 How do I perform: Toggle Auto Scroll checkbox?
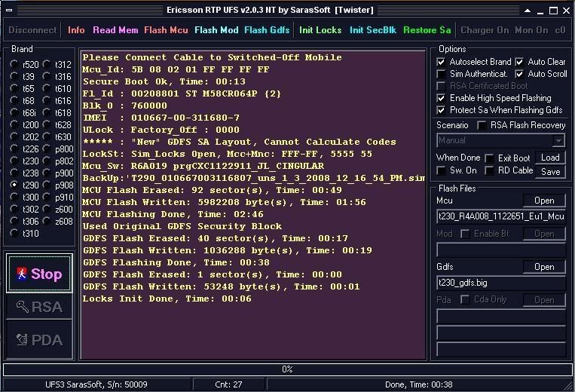click(x=519, y=74)
